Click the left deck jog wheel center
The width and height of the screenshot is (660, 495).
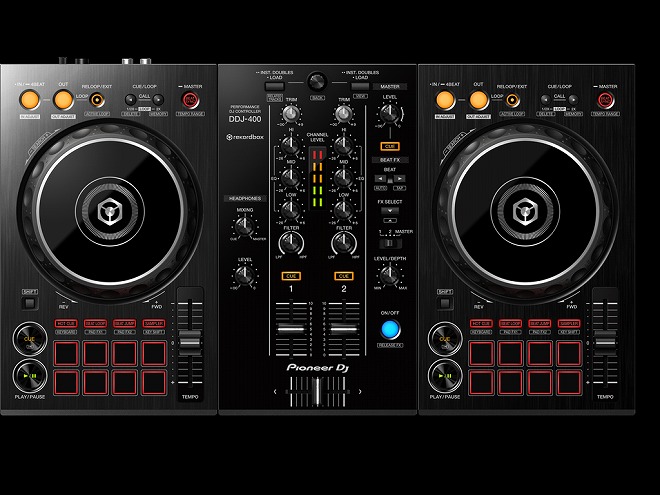tap(110, 211)
